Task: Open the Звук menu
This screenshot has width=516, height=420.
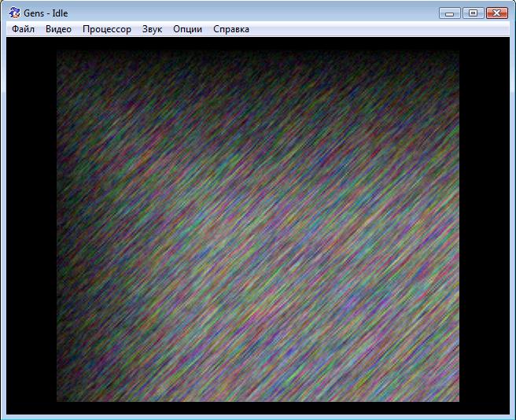Action: click(152, 29)
